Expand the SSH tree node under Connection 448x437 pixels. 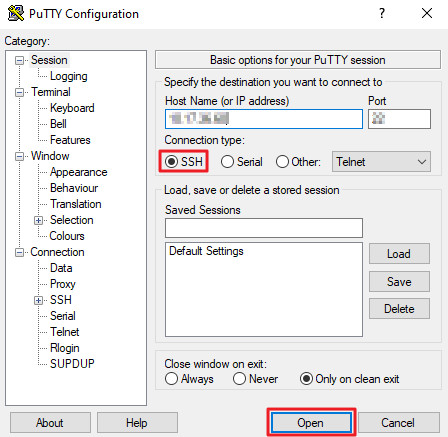[38, 300]
